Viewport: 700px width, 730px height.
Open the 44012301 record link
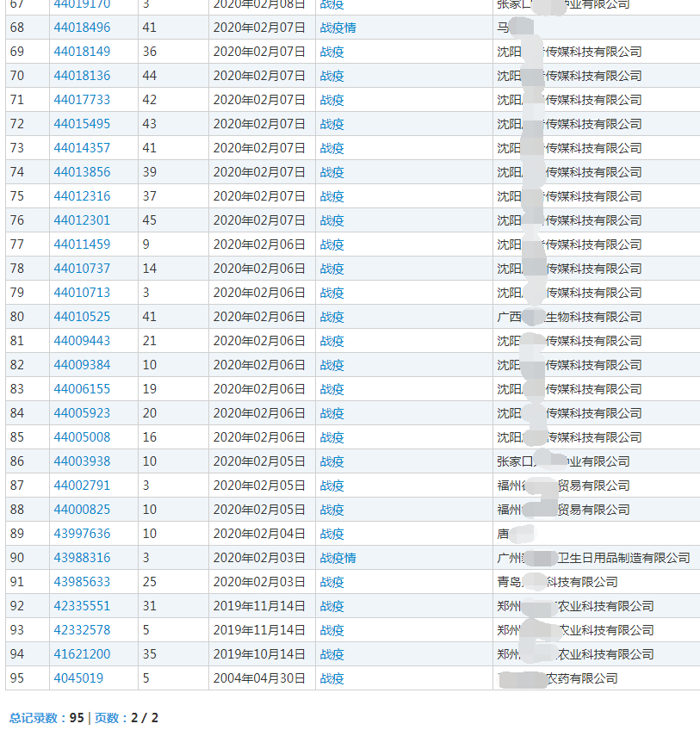point(82,220)
